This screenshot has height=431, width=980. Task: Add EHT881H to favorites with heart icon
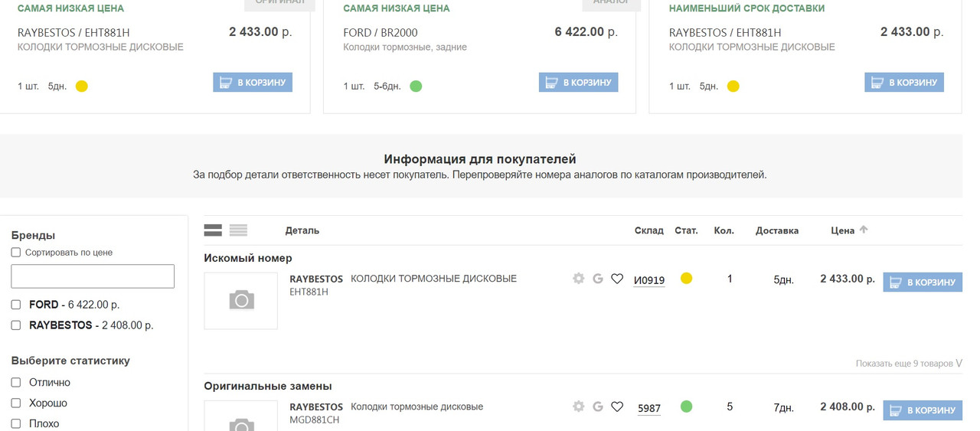coord(617,279)
